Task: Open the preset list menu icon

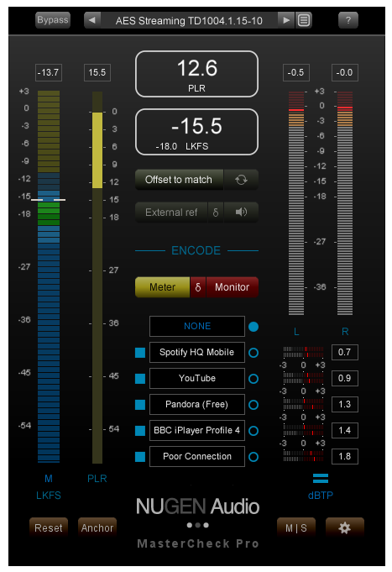Action: [304, 20]
